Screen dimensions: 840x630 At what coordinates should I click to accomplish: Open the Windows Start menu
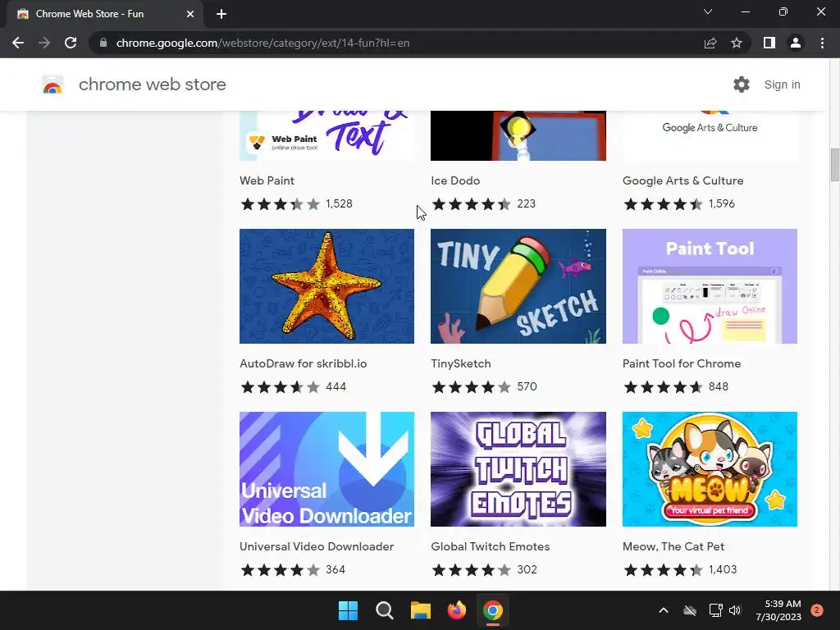(348, 610)
